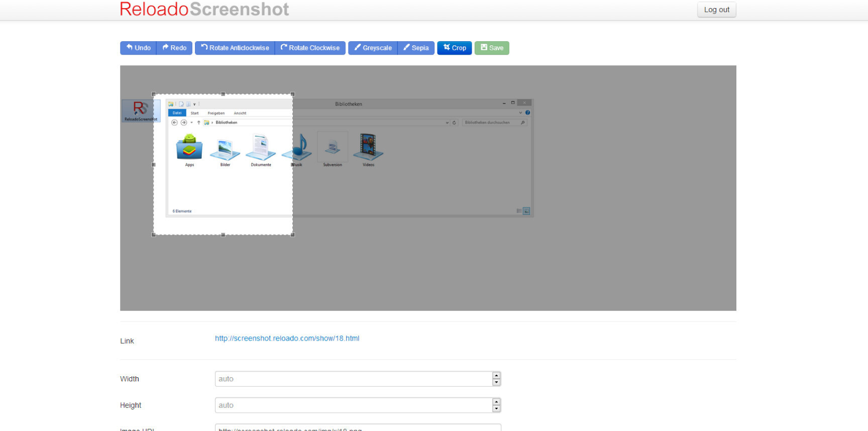This screenshot has width=868, height=431.
Task: Open the Ansicht ribbon tab
Action: pyautogui.click(x=240, y=113)
